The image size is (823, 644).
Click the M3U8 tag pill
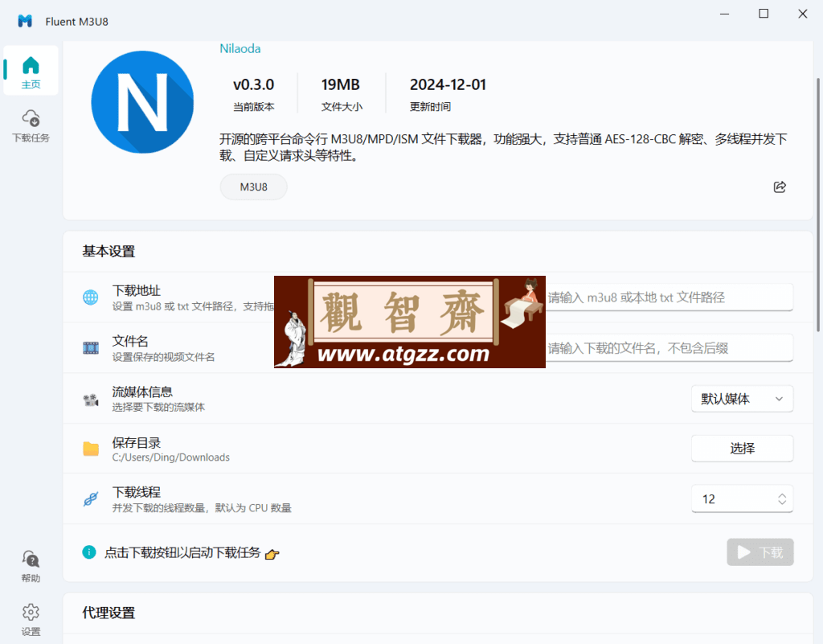pyautogui.click(x=253, y=187)
